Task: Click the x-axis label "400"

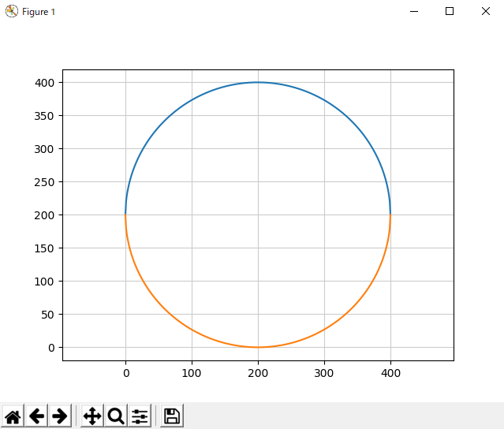Action: 390,373
